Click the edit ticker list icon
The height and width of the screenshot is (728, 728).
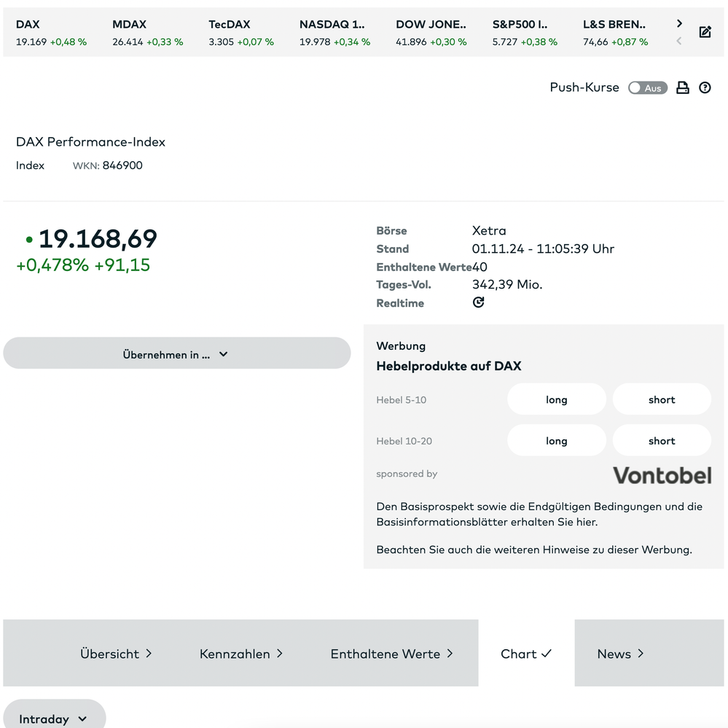point(705,32)
